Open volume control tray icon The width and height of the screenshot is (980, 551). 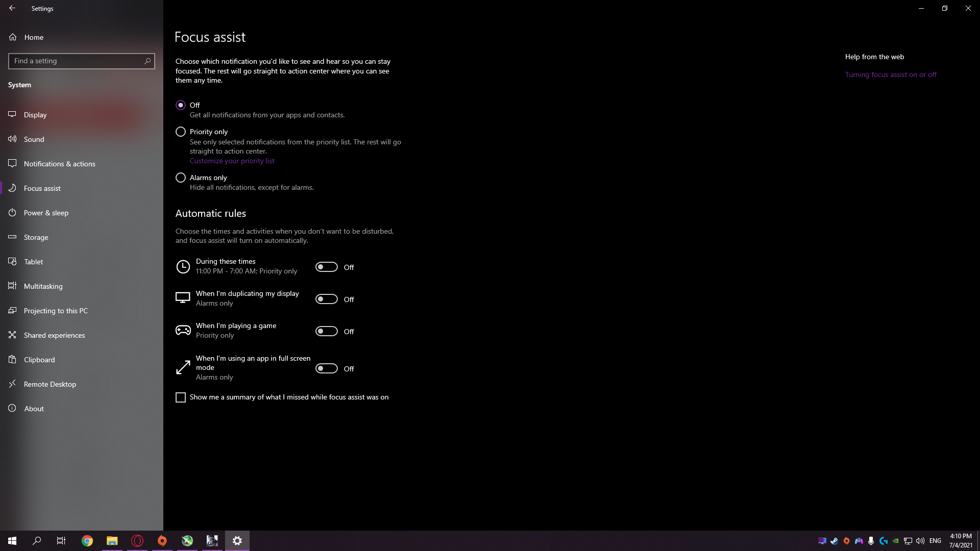pyautogui.click(x=920, y=541)
